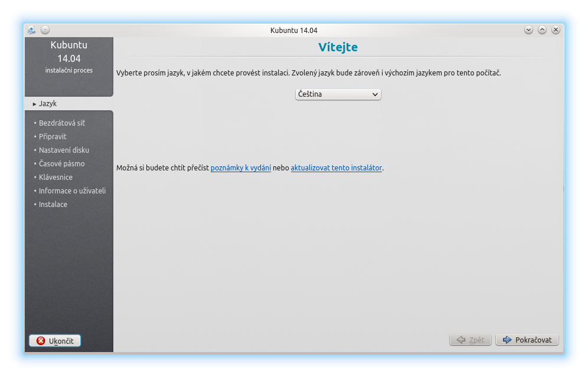Click the aktualizovat tento instalátor link
The image size is (588, 378).
tap(337, 168)
